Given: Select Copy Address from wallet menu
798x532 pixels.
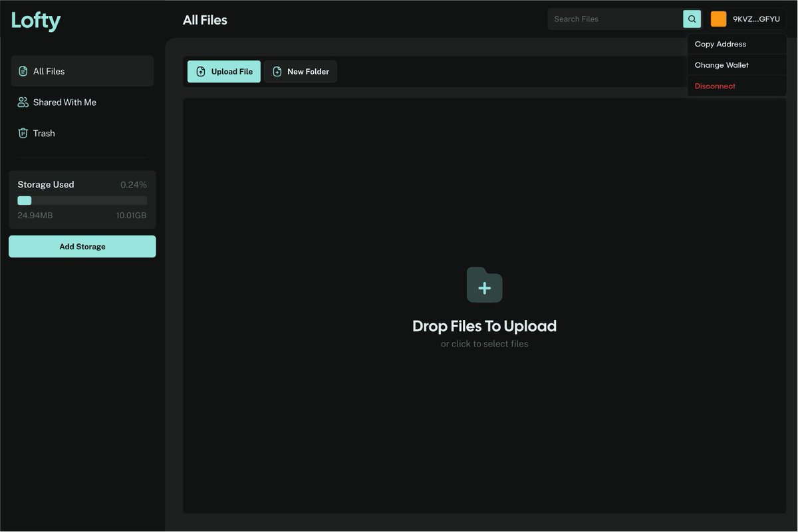Looking at the screenshot, I should click(737, 44).
